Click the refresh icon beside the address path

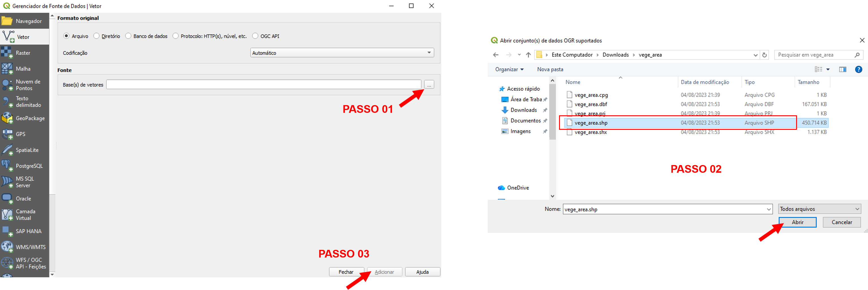[764, 55]
